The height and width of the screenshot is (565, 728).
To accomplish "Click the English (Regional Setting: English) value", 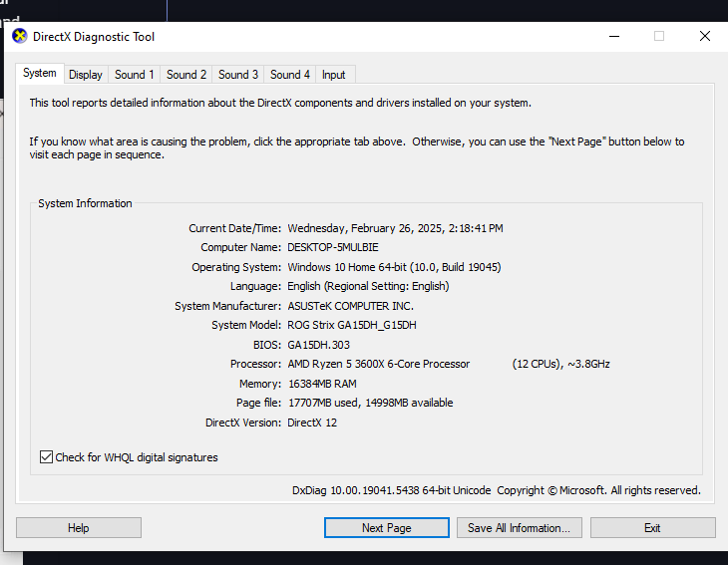I will [x=368, y=286].
